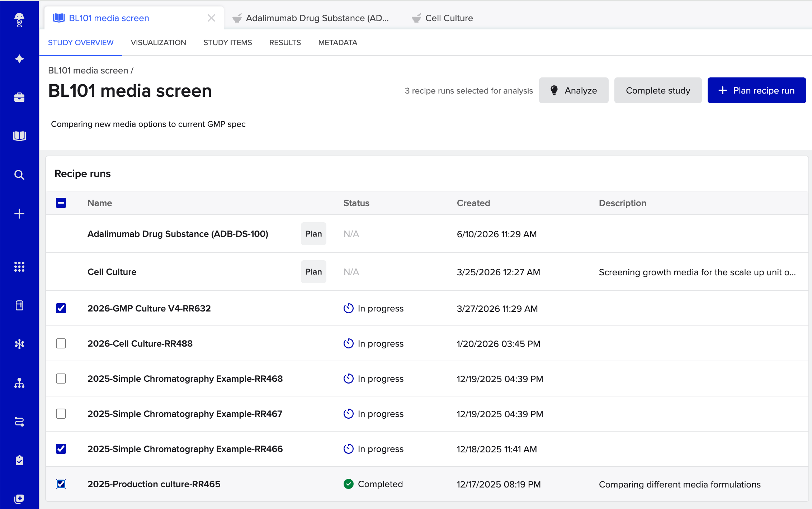Screen dimensions: 812x509
Task: Toggle the select-all checkbox in table header
Action: click(61, 203)
